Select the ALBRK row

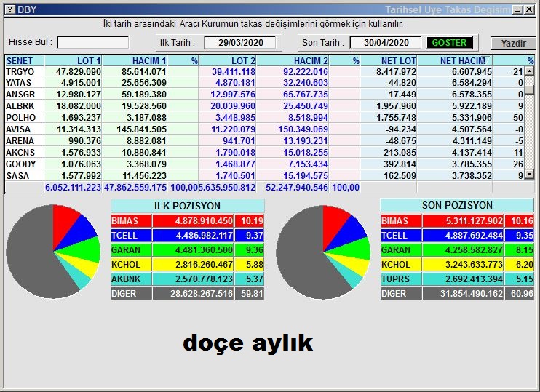point(264,106)
